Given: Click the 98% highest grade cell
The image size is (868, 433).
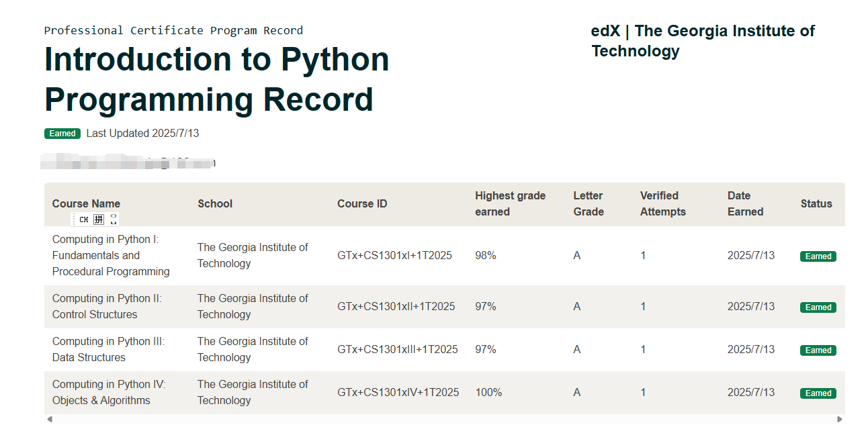Looking at the screenshot, I should point(486,255).
